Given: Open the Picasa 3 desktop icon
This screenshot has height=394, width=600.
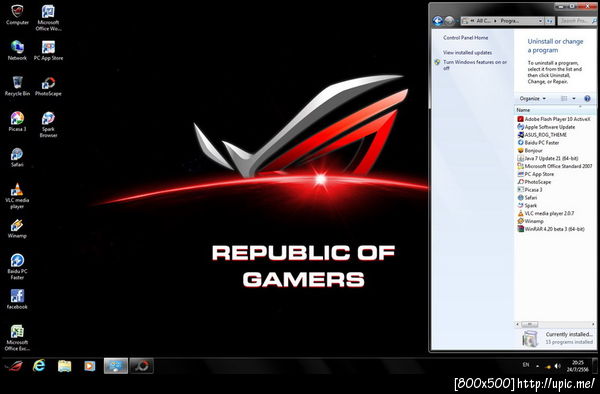Looking at the screenshot, I should coord(17,121).
